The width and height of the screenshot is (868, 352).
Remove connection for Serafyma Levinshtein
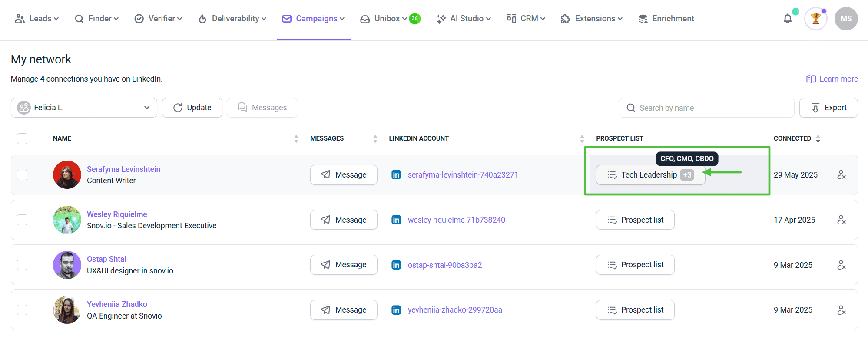click(841, 175)
